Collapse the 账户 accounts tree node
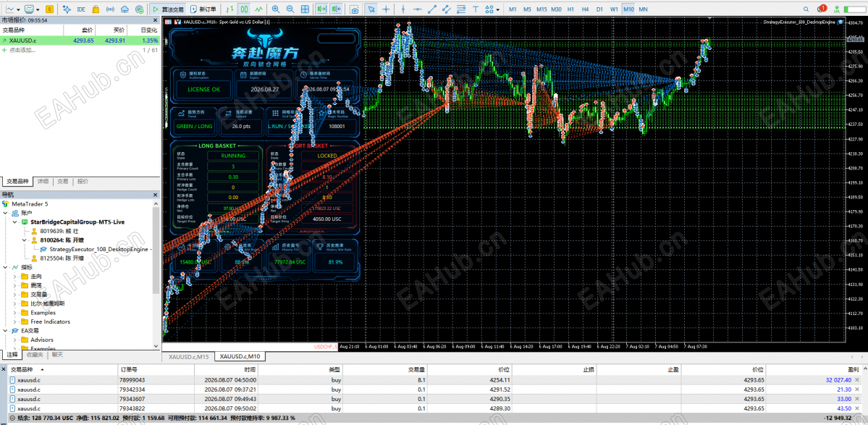This screenshot has width=868, height=425. point(6,213)
